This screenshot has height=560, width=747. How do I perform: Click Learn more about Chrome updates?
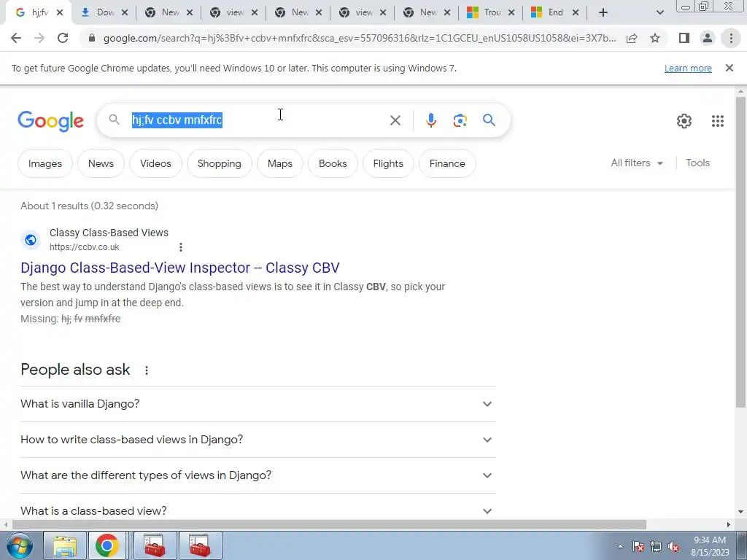point(687,68)
